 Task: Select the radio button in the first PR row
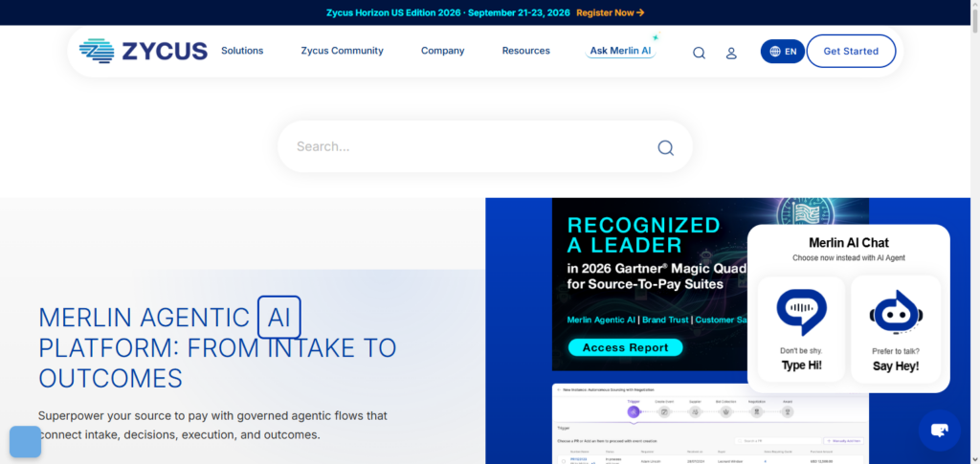click(x=564, y=461)
